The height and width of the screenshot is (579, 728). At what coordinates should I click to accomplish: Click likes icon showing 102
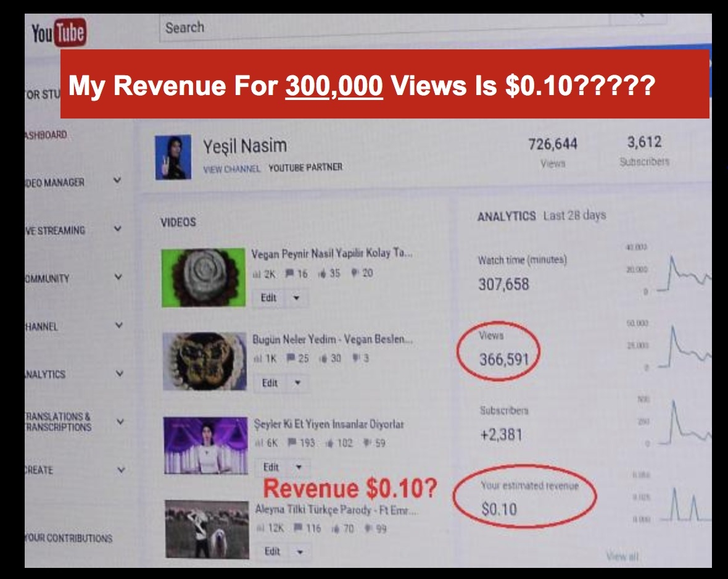tap(329, 443)
